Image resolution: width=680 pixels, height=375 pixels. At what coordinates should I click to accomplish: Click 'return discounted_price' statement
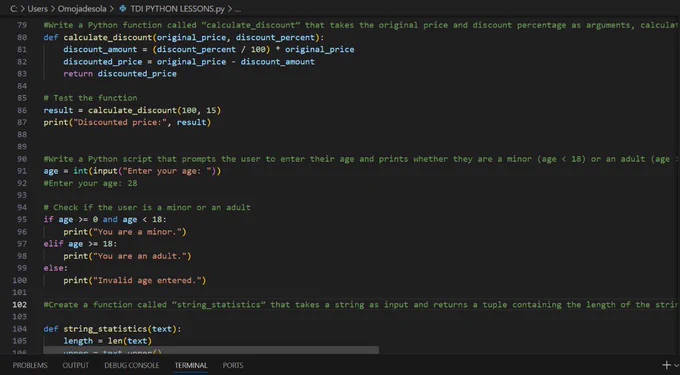pyautogui.click(x=120, y=74)
